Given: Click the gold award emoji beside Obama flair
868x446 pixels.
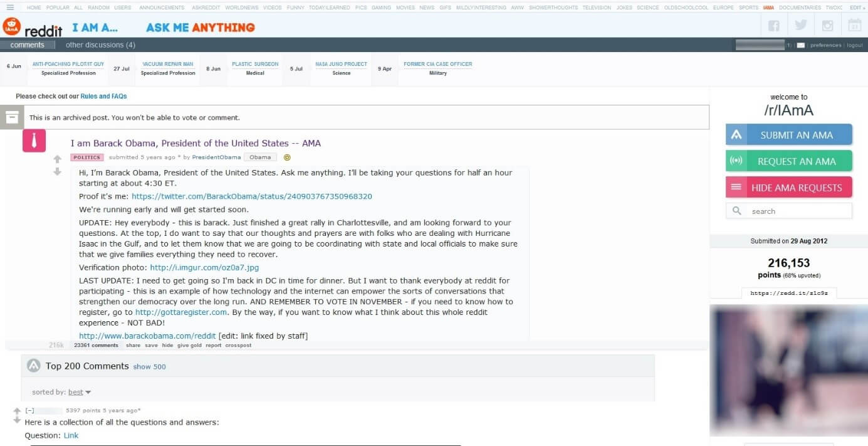Looking at the screenshot, I should (x=287, y=157).
